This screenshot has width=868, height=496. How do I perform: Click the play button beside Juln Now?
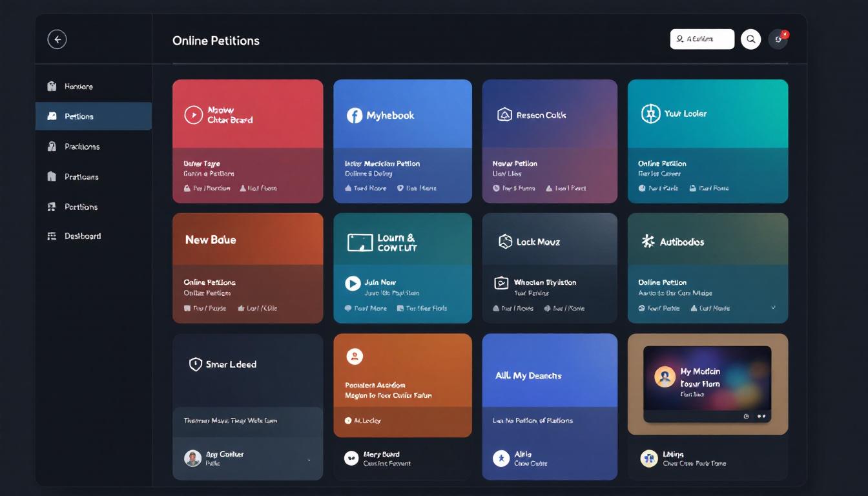coord(353,283)
